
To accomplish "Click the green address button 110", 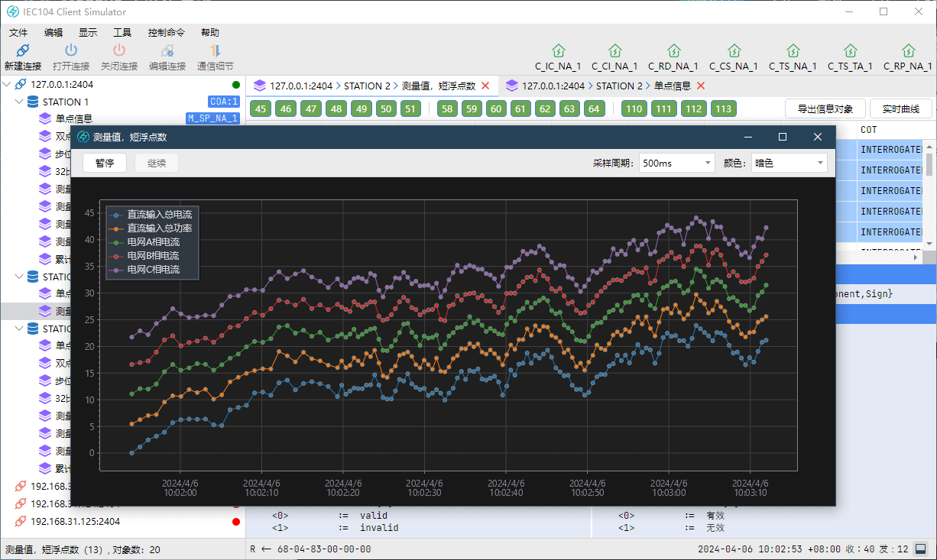I will coord(634,108).
